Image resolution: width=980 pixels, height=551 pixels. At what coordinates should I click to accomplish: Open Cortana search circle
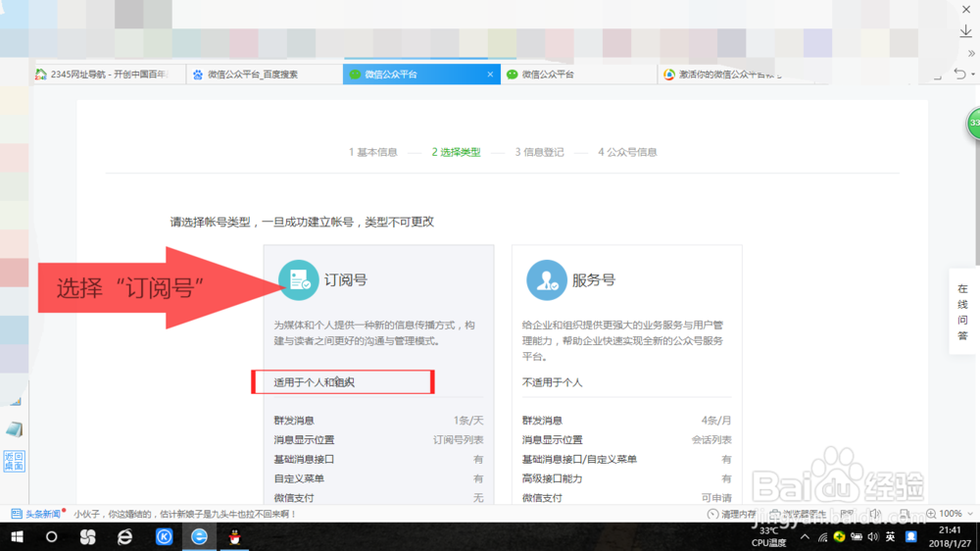51,537
